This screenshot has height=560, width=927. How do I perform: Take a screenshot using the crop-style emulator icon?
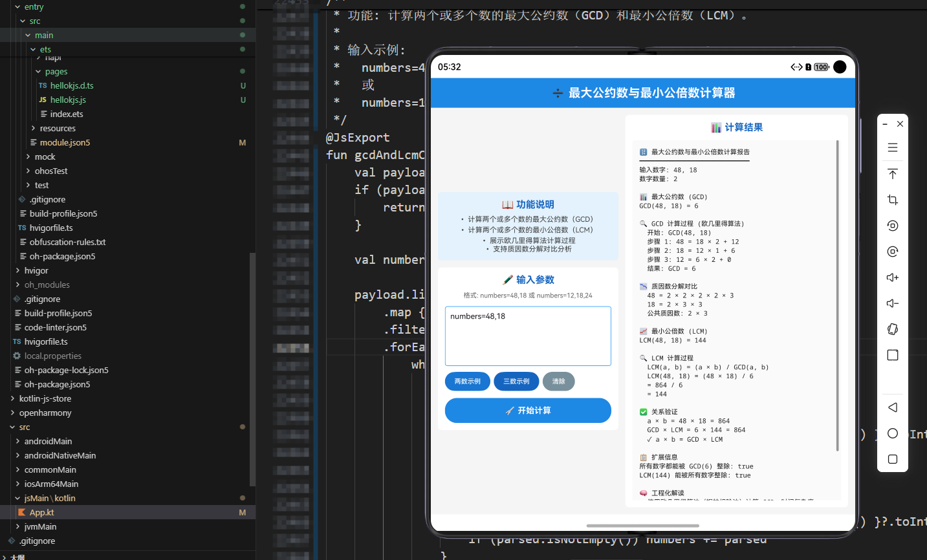(x=892, y=200)
